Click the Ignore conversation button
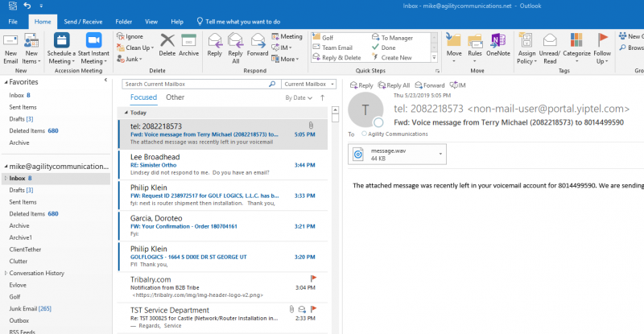Screen dimensions: 644x334 (130, 36)
